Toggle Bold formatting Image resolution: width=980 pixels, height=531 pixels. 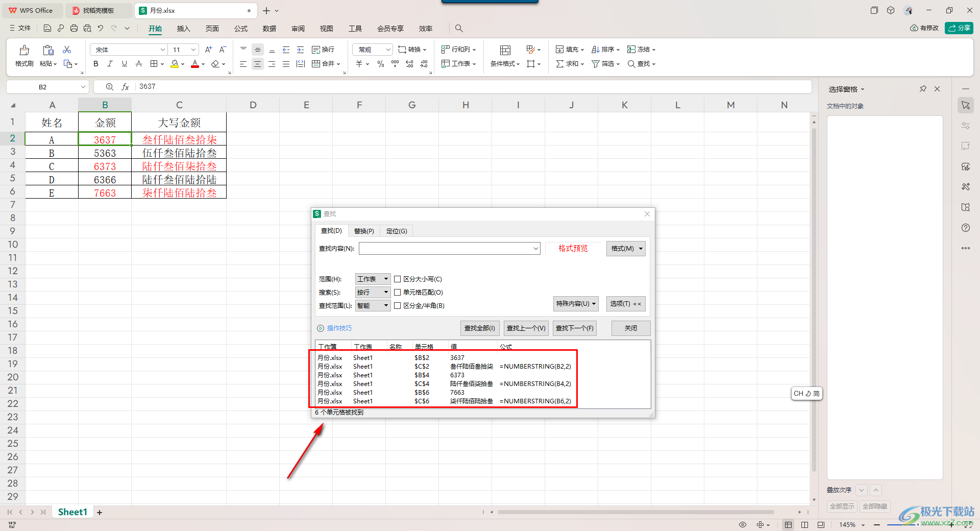click(96, 64)
